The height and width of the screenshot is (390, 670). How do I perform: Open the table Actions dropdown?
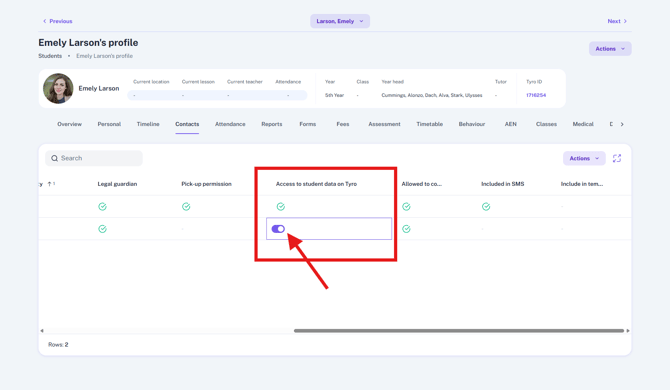584,158
